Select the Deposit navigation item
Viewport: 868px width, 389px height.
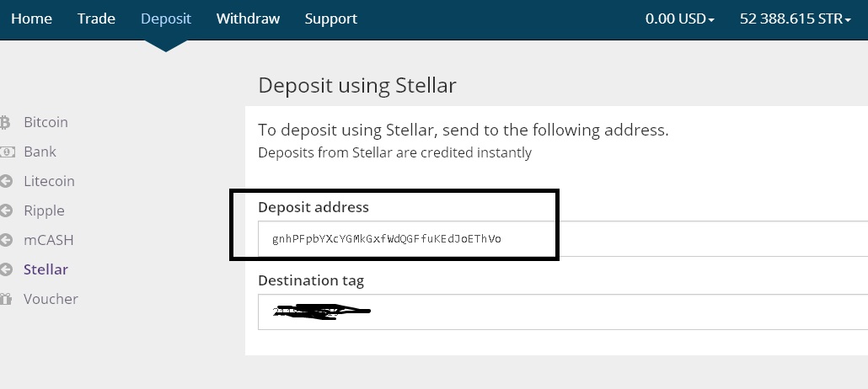[166, 19]
